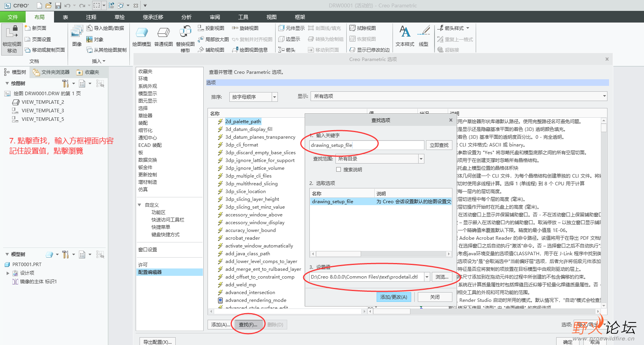
Task: Click the 查找(F)... button
Action: 248,324
